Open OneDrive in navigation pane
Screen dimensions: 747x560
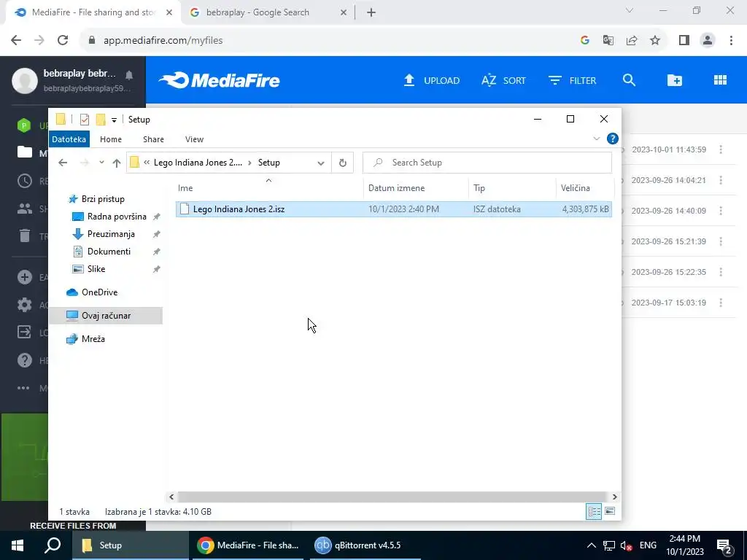click(99, 292)
